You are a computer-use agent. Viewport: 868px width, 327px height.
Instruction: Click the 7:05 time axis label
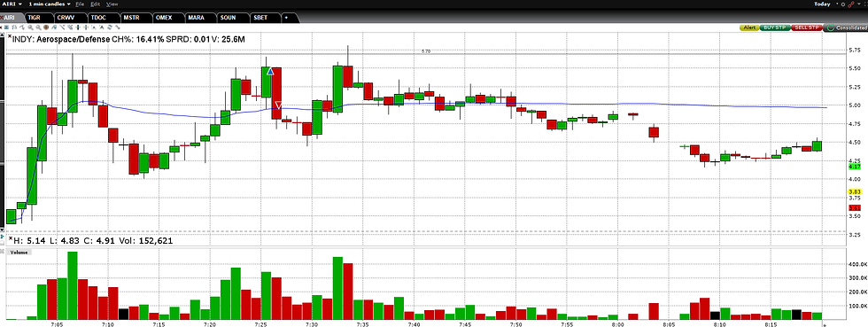57,324
